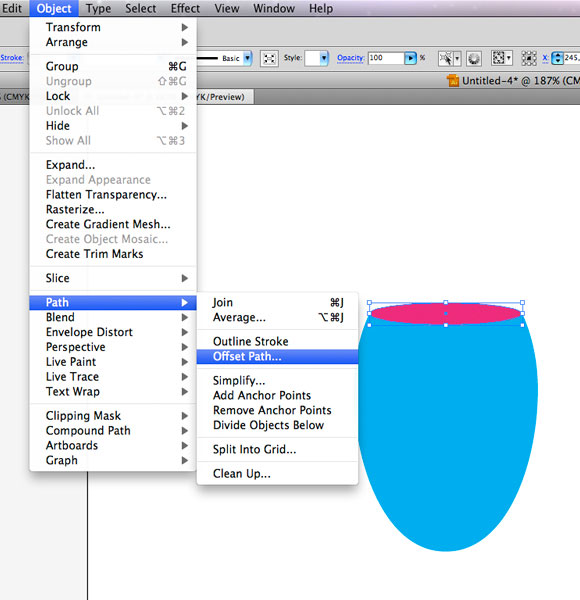
Task: Expand the Artboards submenu
Action: coord(113,446)
